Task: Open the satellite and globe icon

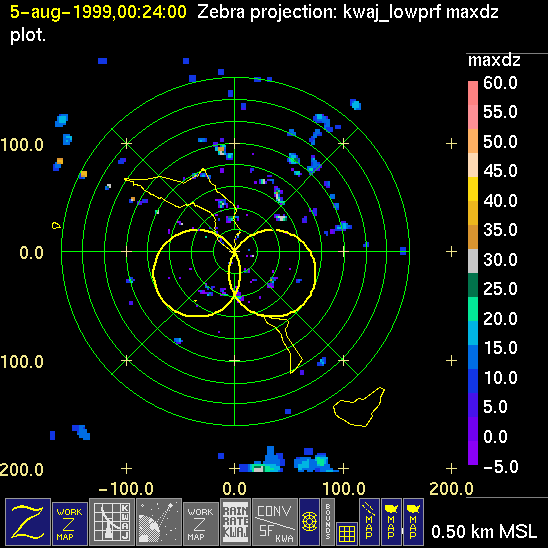Action: click(x=159, y=522)
